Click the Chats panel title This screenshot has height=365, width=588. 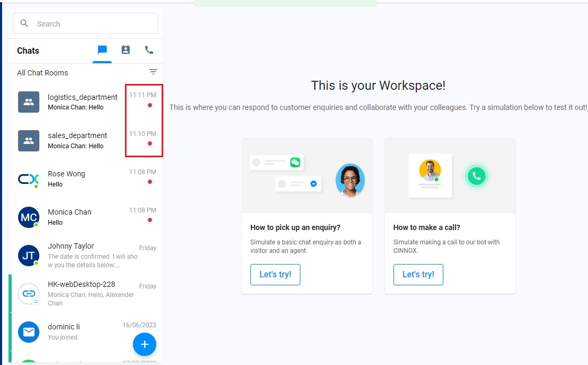pos(28,50)
